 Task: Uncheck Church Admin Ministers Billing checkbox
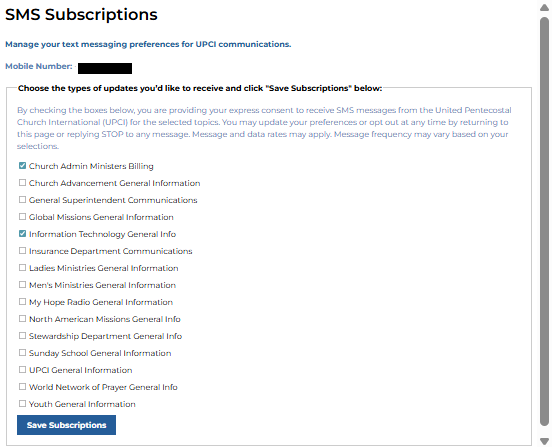point(22,165)
